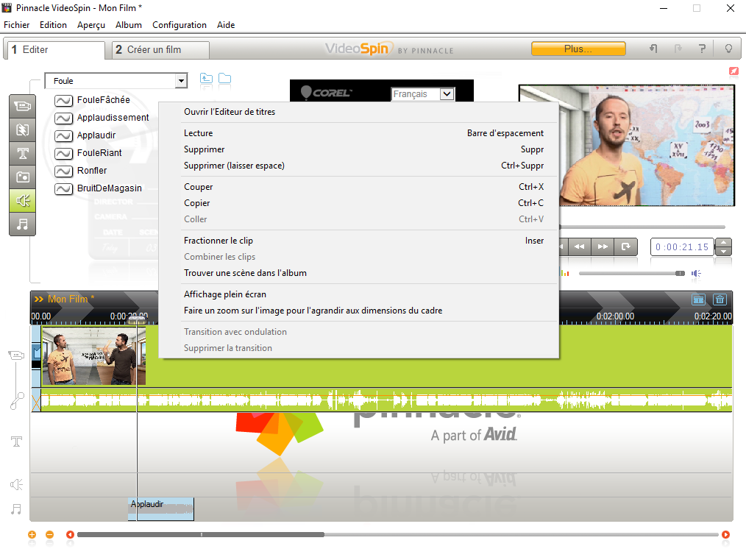The height and width of the screenshot is (560, 746).
Task: Toggle the video track camera icon
Action: (16, 355)
